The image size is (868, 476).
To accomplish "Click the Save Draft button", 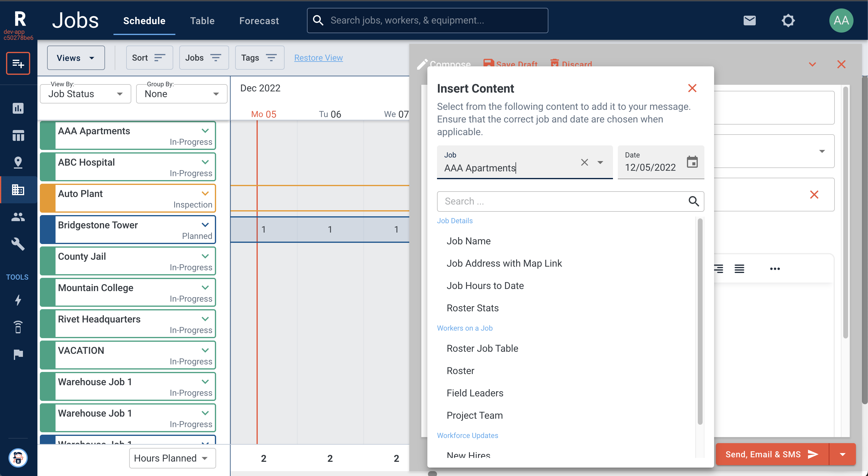I will 510,64.
